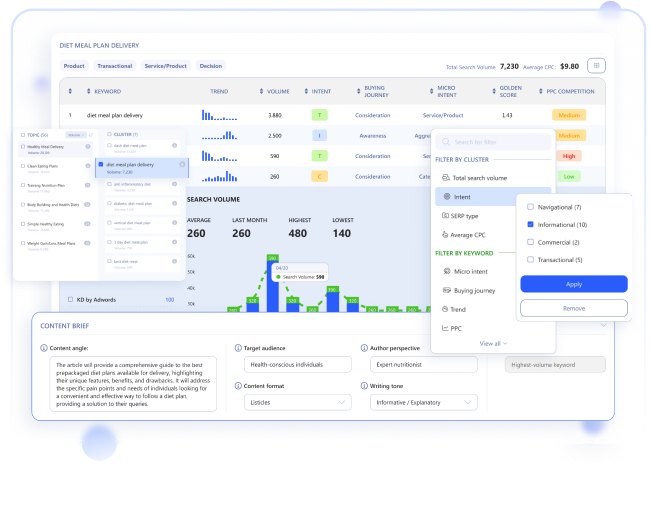Image resolution: width=650 pixels, height=509 pixels.
Task: Click the tallest 590 search volume bar
Action: click(x=272, y=284)
